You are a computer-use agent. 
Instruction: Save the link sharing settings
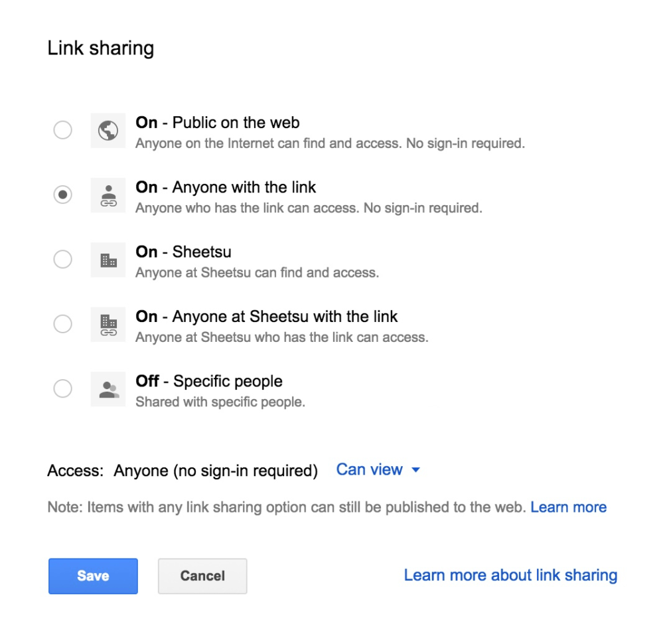click(x=93, y=576)
